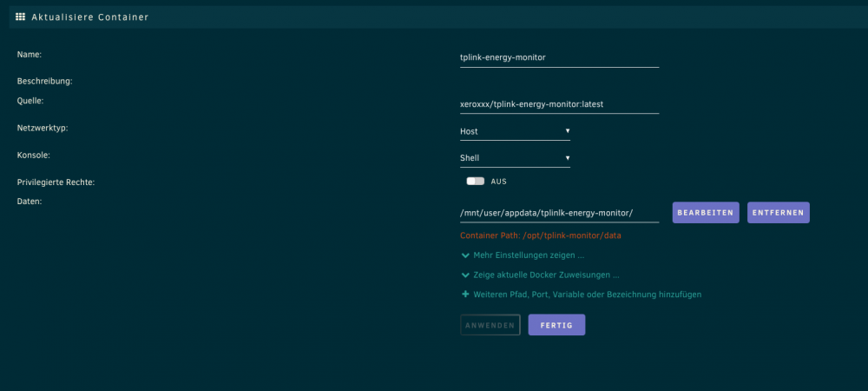Click the AUS label next to the switch
Viewport: 868px width, 391px height.
click(x=499, y=182)
